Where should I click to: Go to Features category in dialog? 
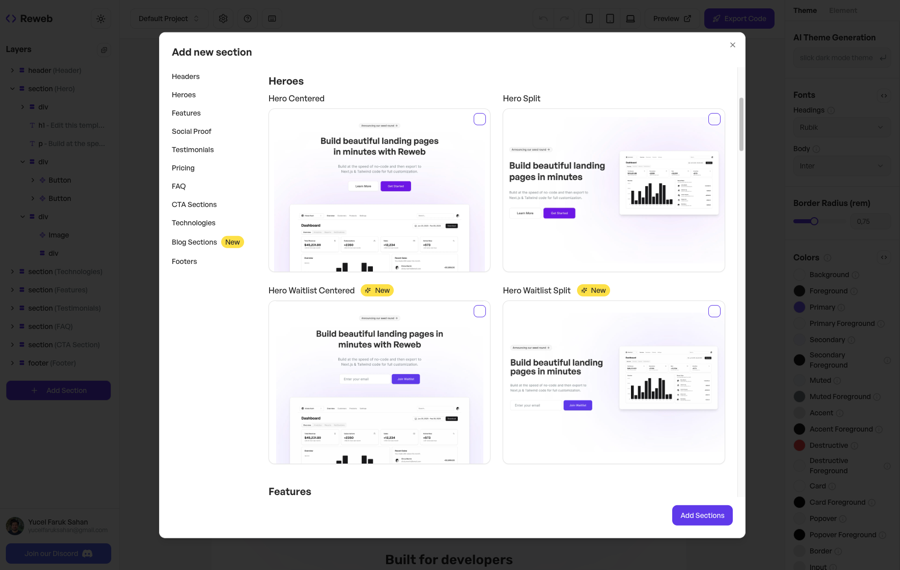point(186,113)
